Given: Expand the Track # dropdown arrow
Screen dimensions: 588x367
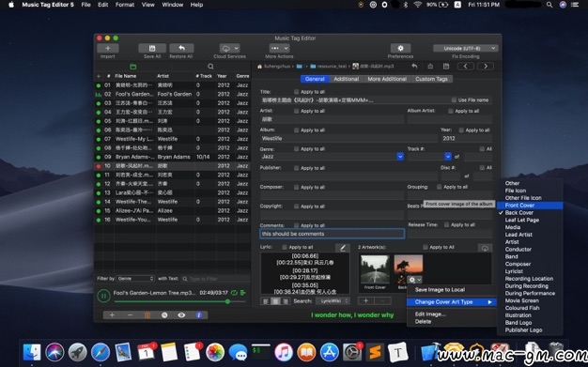Looking at the screenshot, I should click(448, 157).
